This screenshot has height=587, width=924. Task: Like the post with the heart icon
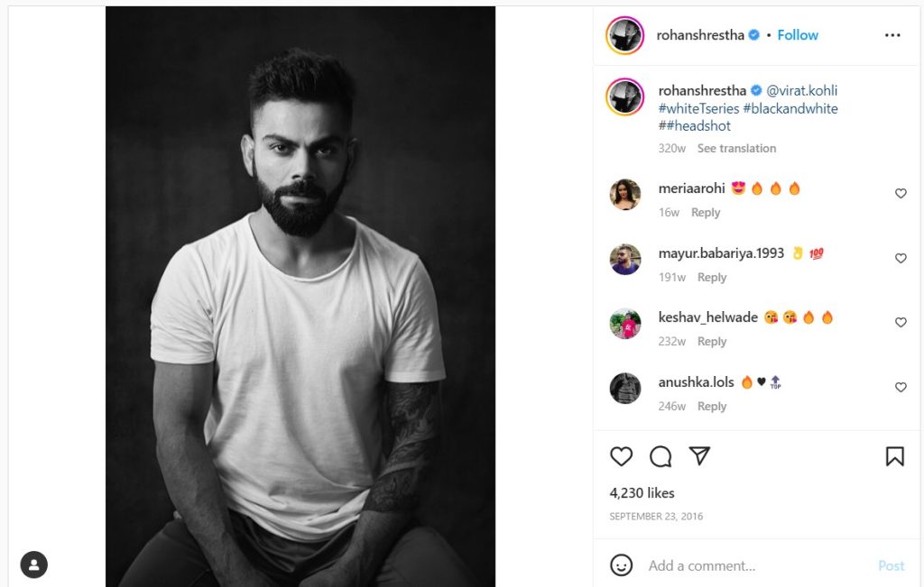coord(621,456)
